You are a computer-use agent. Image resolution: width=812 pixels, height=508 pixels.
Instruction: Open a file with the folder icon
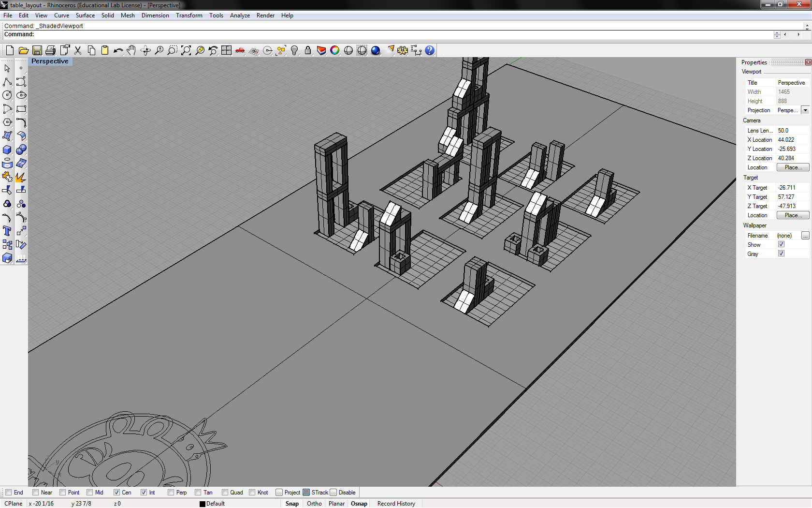point(23,50)
